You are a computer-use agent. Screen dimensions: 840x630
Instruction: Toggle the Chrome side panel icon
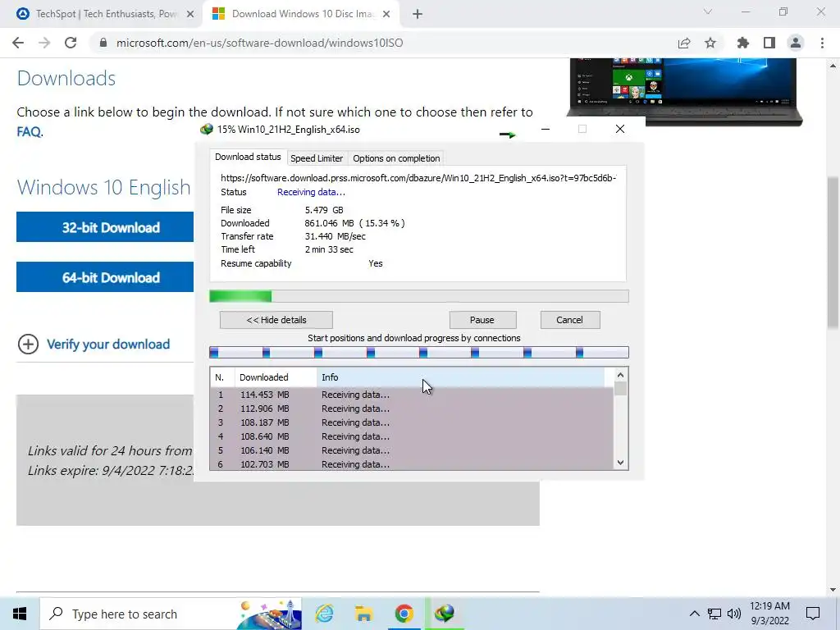(769, 43)
